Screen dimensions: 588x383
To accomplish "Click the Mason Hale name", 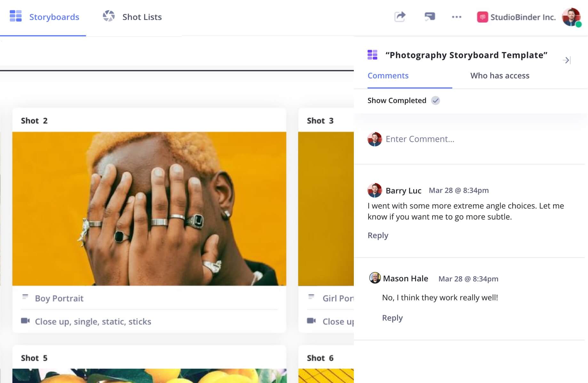I will 405,278.
